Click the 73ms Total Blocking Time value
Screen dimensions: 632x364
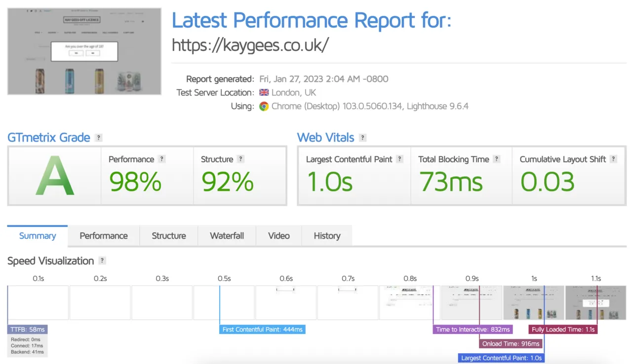(x=451, y=182)
